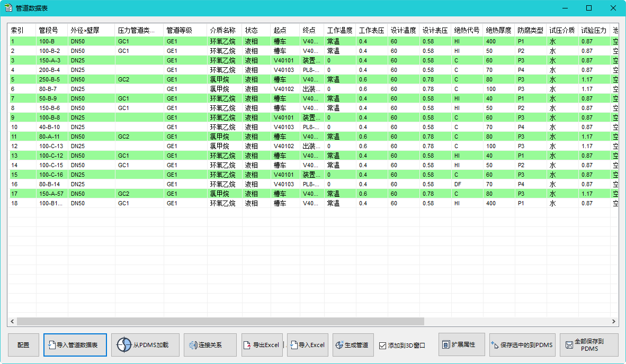626x364 pixels.
Task: Maximize the 管道数据表 window
Action: (589, 8)
